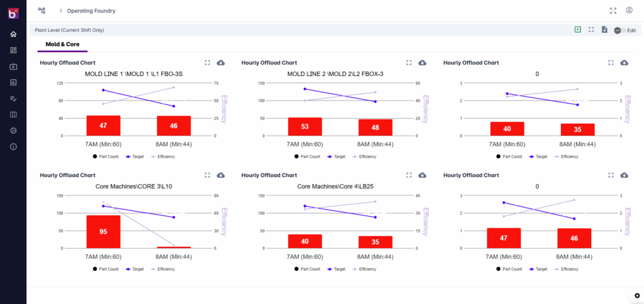The height and width of the screenshot is (304, 644).
Task: Click the hierarchy tree icon beside breadcrumb
Action: (x=42, y=11)
